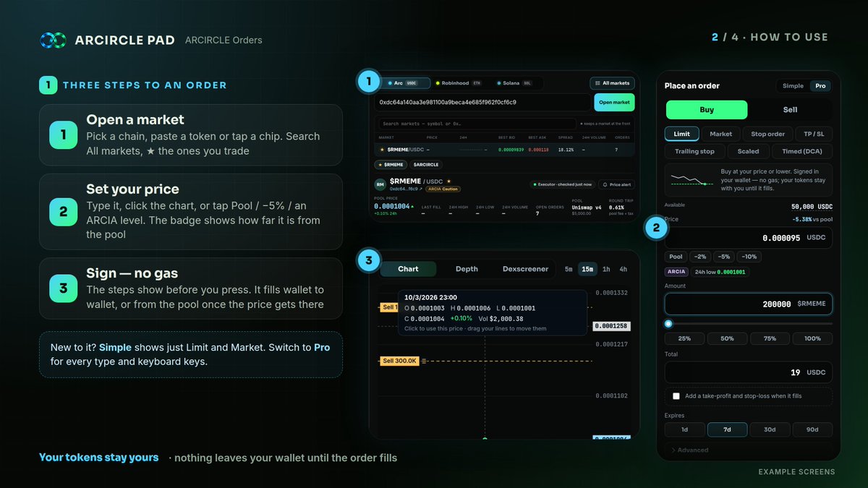The width and height of the screenshot is (868, 488).
Task: Click the $ARCIRCLE chip
Action: click(x=425, y=165)
